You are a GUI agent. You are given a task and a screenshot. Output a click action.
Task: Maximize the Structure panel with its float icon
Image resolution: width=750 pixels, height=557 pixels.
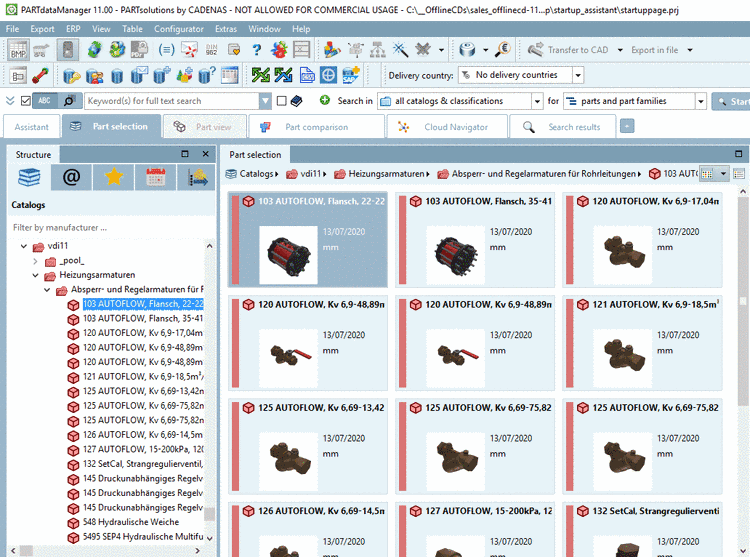185,154
